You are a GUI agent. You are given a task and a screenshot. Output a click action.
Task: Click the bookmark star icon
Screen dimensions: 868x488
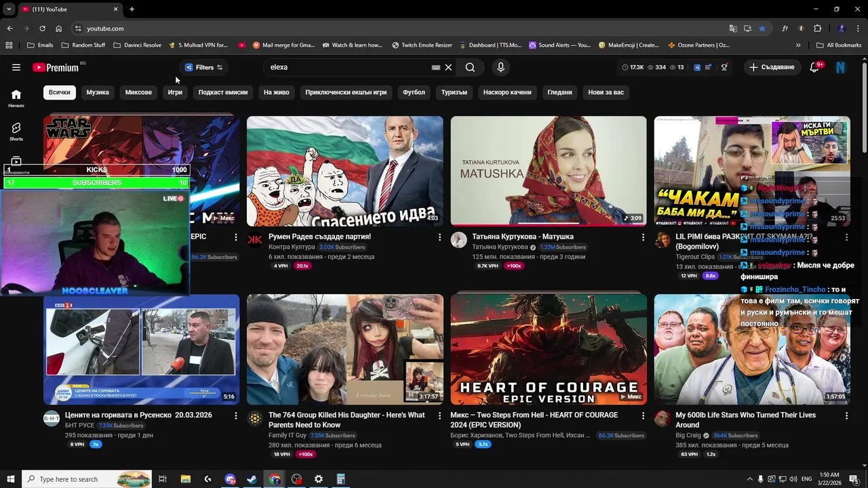762,28
